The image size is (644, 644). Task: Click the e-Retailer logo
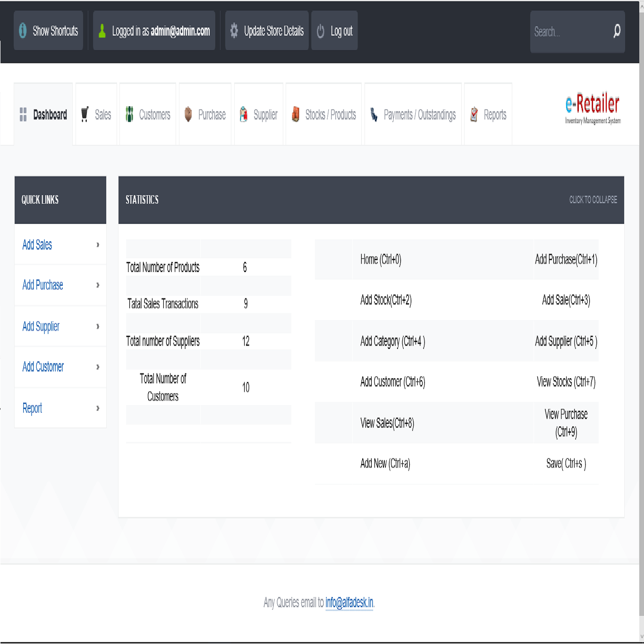pyautogui.click(x=593, y=108)
